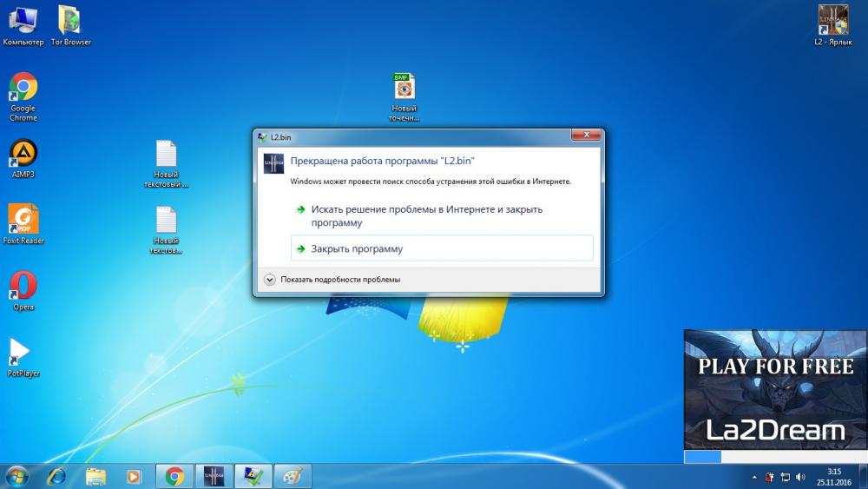The image size is (868, 489).
Task: Select the Opera desktop shortcut
Action: coord(23,290)
